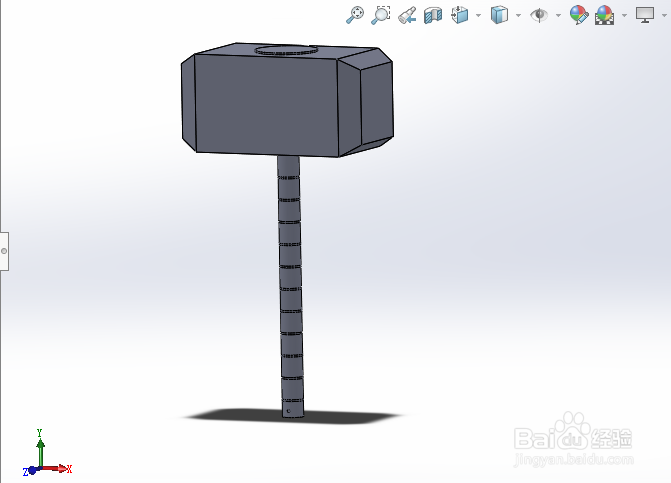Viewport: 671px width, 483px height.
Task: Click the Z axis of the triad
Action: (31, 471)
